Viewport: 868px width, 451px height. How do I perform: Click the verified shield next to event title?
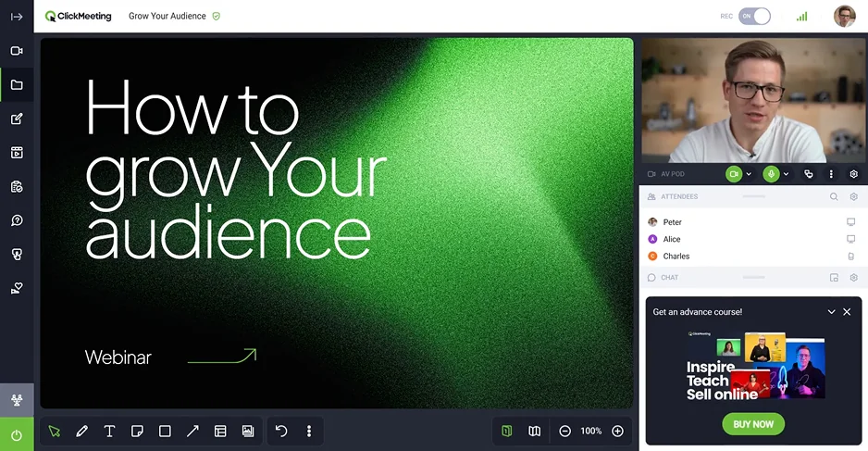(x=217, y=16)
